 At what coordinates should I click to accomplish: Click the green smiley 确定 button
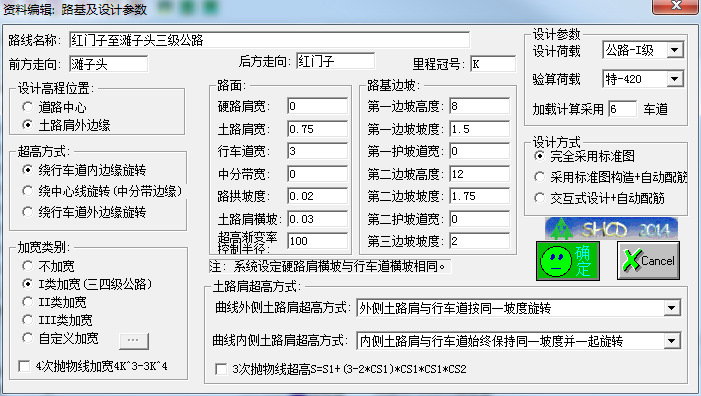pyautogui.click(x=568, y=261)
